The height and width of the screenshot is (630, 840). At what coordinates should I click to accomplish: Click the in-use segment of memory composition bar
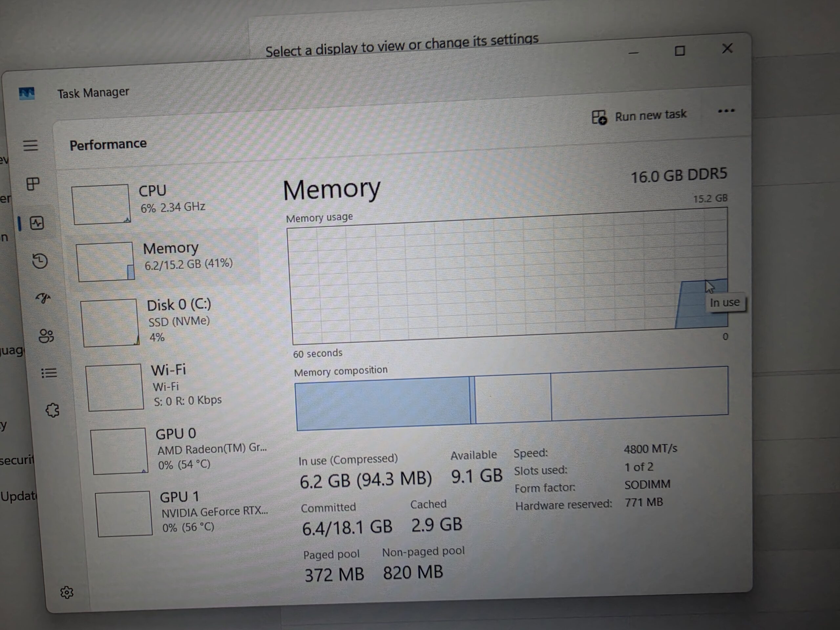click(x=383, y=403)
